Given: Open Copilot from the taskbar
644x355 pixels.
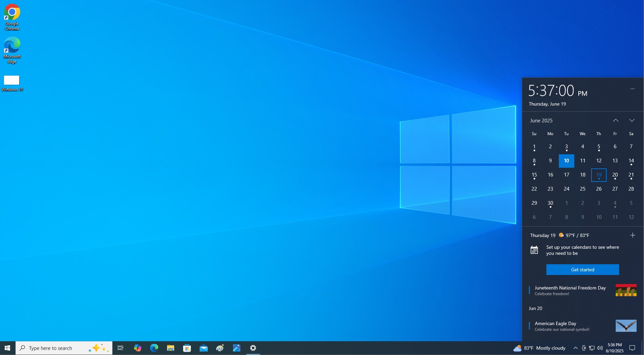Looking at the screenshot, I should point(138,348).
